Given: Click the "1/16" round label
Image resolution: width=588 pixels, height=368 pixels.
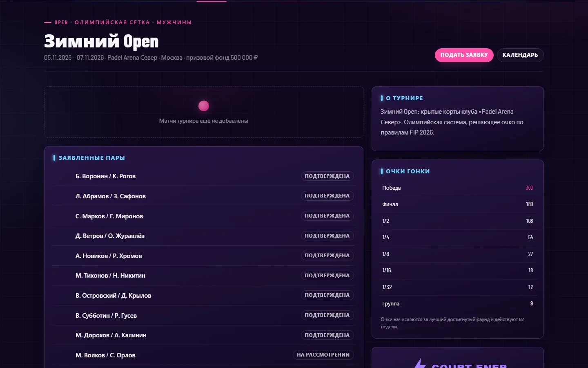Looking at the screenshot, I should (x=387, y=271).
